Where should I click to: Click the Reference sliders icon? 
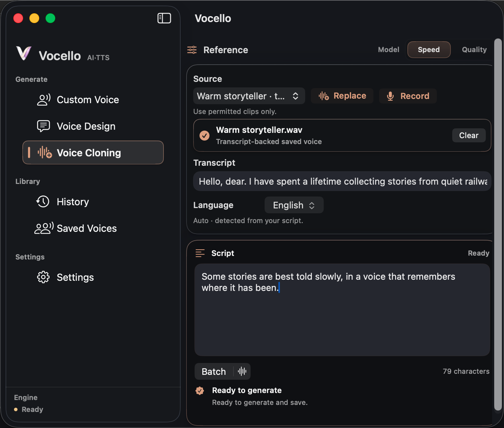click(192, 50)
